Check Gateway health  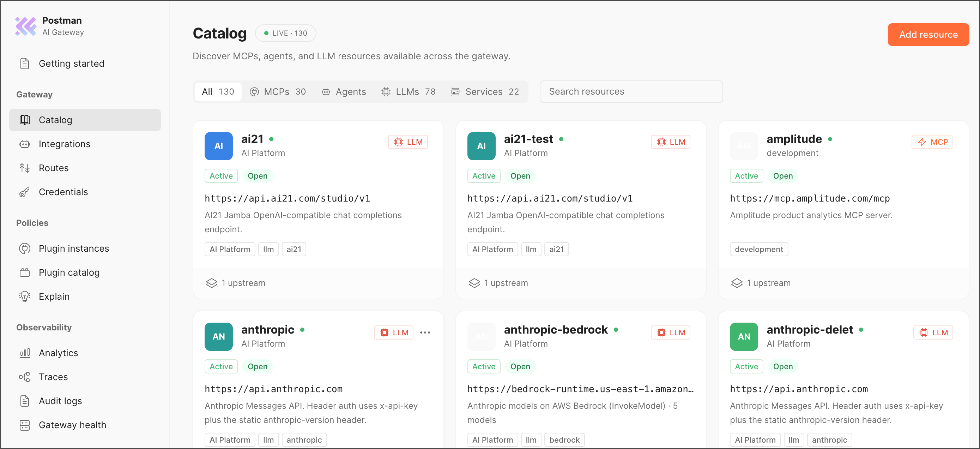(84, 425)
